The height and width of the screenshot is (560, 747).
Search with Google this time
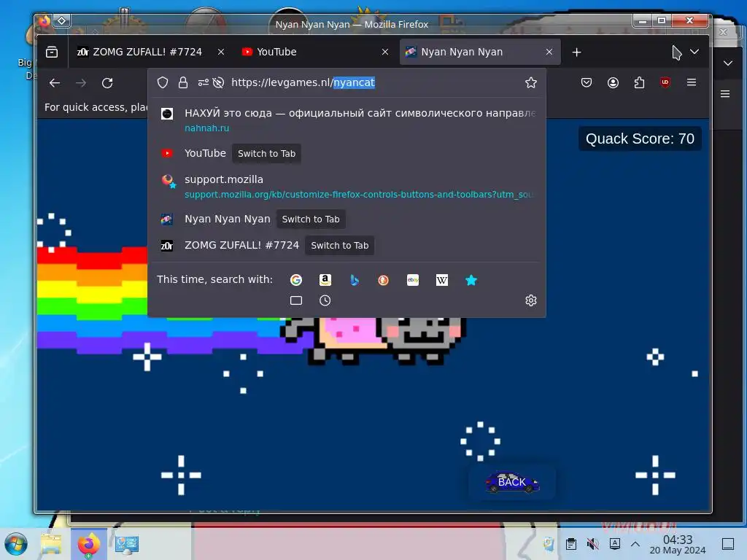[x=296, y=280]
